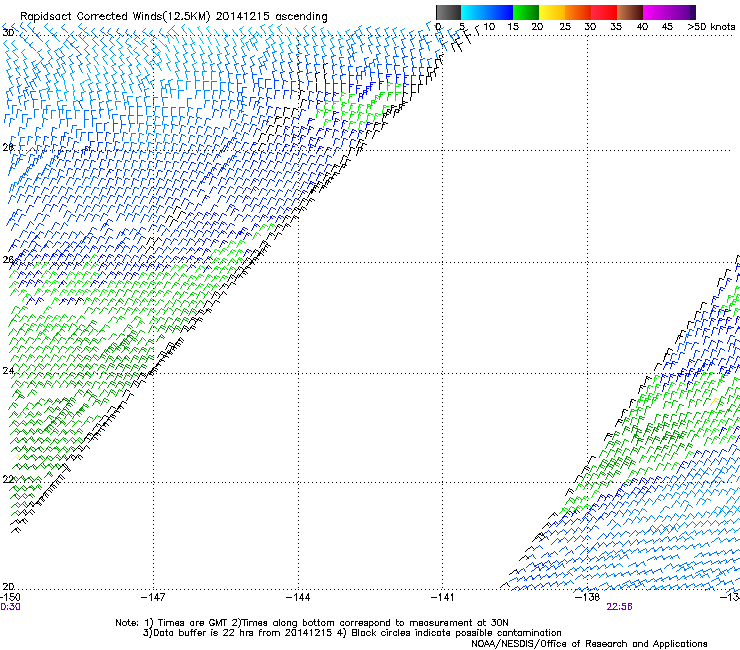Click the '10' label under the color bar
Screen dimensions: 740x650
[489, 27]
